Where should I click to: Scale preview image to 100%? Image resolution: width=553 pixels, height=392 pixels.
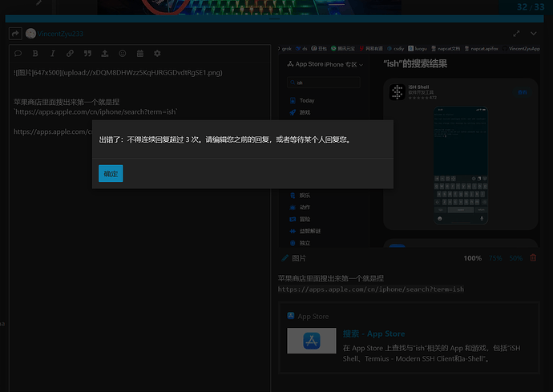coord(472,258)
